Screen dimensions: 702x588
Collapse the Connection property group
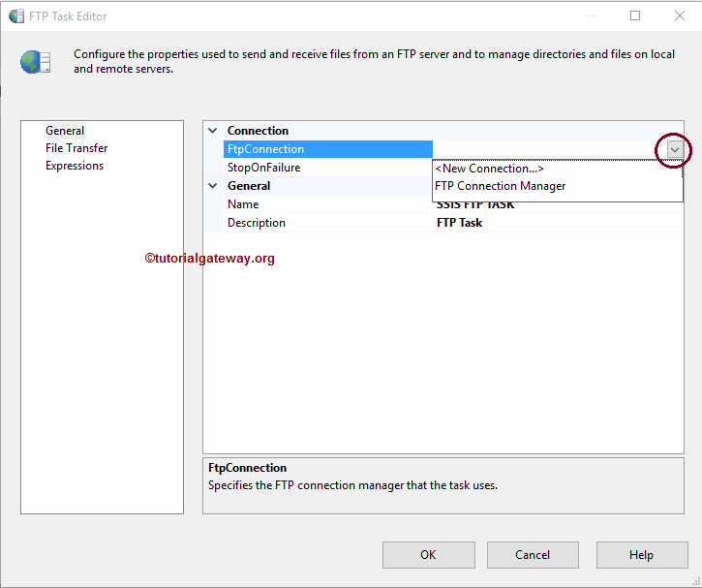pos(213,131)
